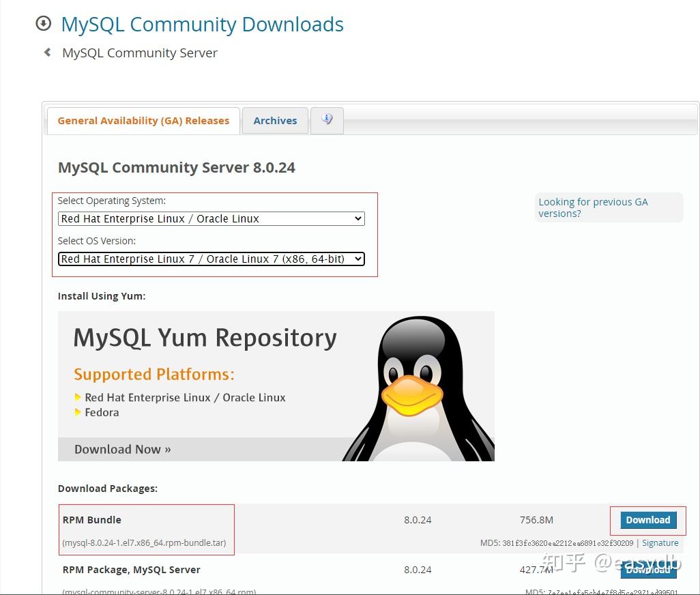The height and width of the screenshot is (595, 700).
Task: Expand the OS Version list to change architecture
Action: pos(358,259)
